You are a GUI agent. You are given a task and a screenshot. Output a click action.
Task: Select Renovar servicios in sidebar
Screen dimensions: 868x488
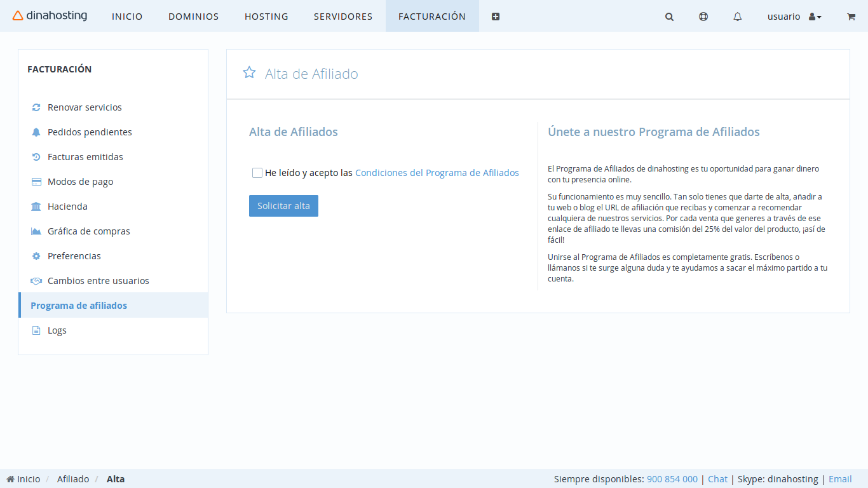pyautogui.click(x=85, y=107)
